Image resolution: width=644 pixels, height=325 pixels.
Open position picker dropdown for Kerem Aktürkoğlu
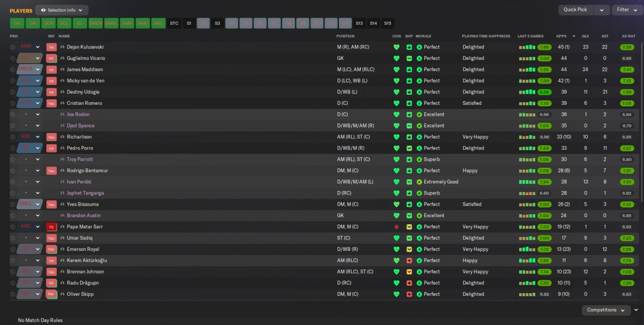(38, 261)
